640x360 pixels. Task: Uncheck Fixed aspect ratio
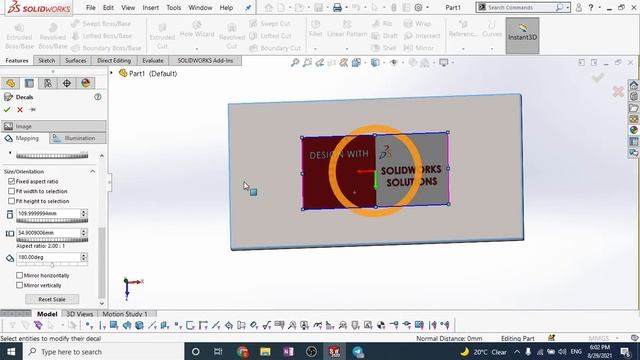click(11, 181)
